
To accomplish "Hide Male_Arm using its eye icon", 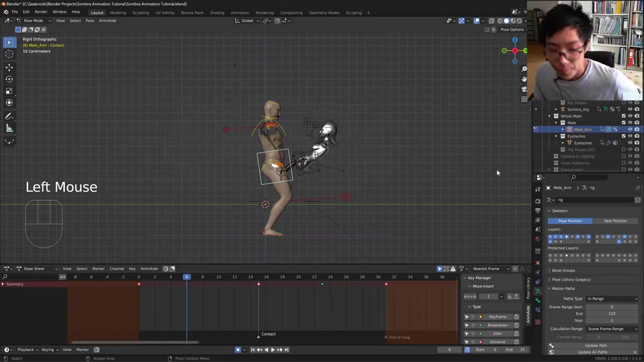I will click(x=630, y=130).
